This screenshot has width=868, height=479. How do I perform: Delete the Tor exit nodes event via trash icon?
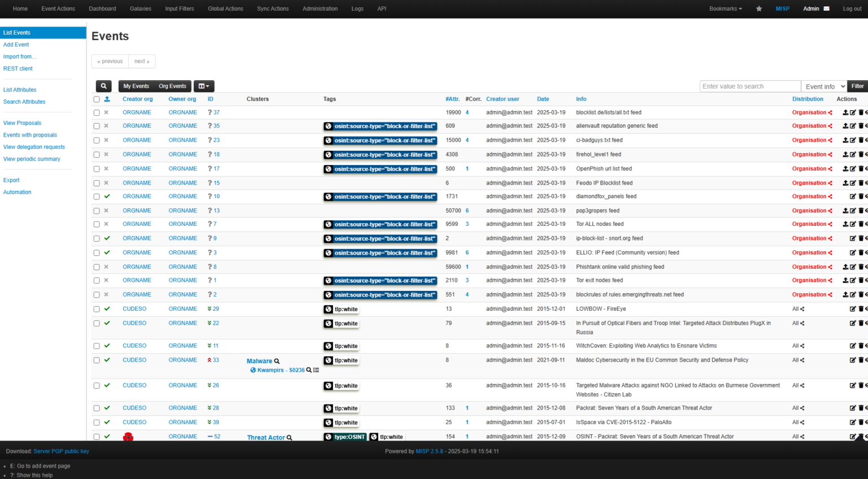(861, 280)
